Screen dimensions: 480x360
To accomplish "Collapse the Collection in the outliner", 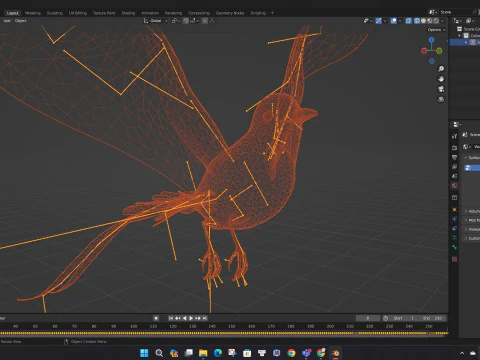I will pos(460,36).
